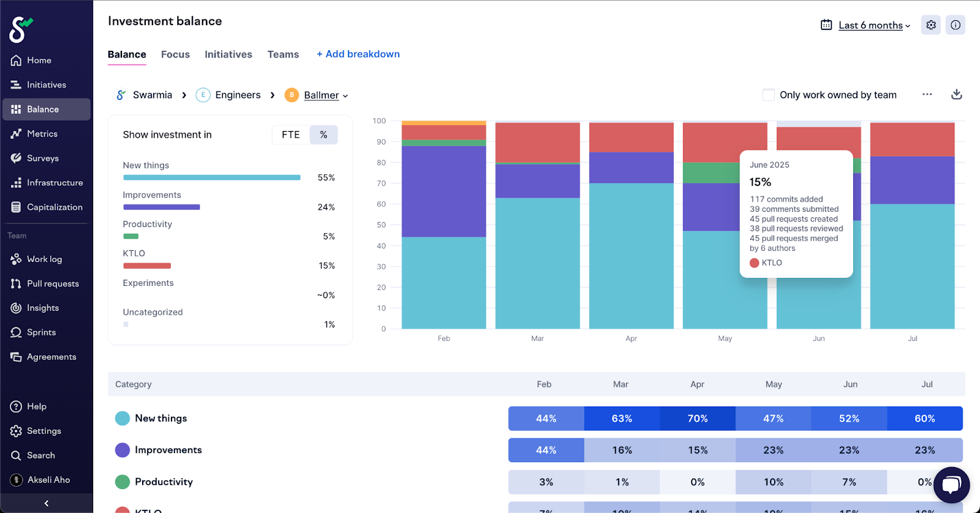Collapse the sidebar with arrow
Image resolution: width=980 pixels, height=513 pixels.
point(47,503)
